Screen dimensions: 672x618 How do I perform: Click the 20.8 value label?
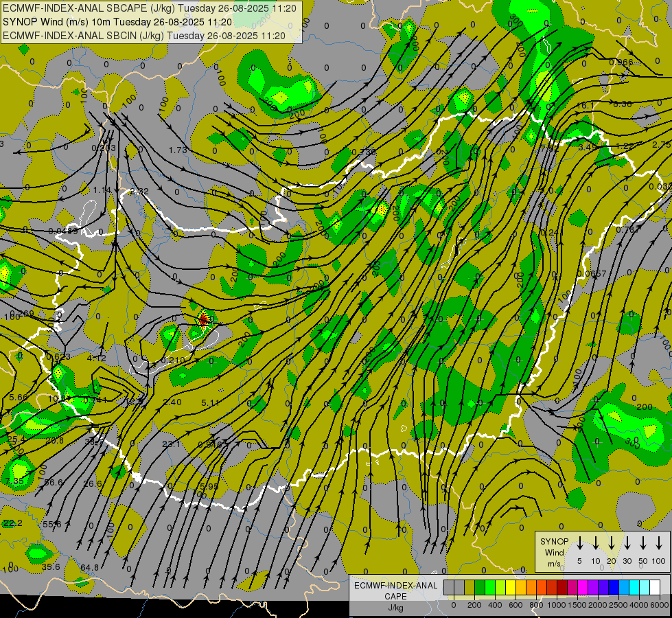pos(55,440)
